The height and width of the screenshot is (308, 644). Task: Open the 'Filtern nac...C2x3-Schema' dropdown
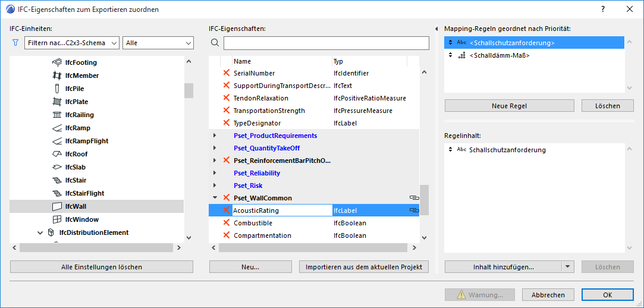pos(72,43)
